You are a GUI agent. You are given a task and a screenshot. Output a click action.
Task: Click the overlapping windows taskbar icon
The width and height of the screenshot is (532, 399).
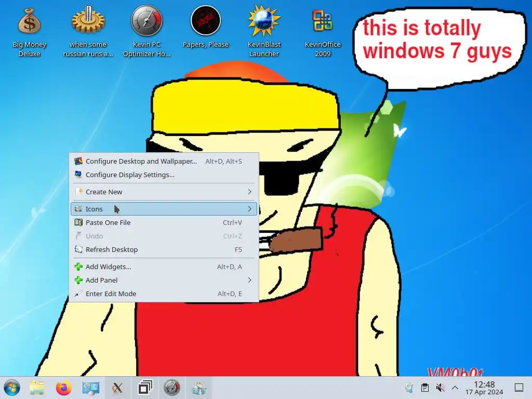click(x=145, y=388)
